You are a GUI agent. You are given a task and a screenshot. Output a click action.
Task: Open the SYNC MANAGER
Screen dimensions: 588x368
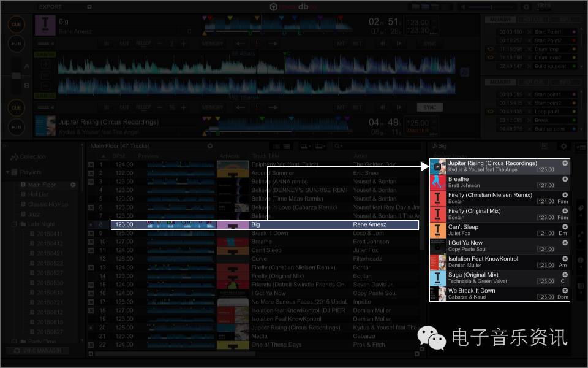tap(43, 351)
